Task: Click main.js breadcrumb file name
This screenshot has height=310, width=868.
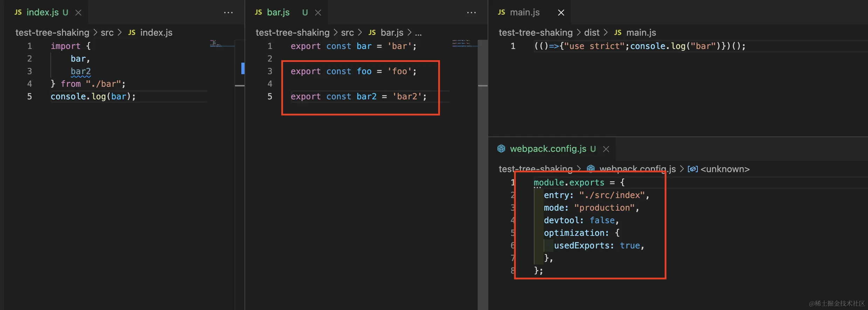Action: (x=641, y=33)
